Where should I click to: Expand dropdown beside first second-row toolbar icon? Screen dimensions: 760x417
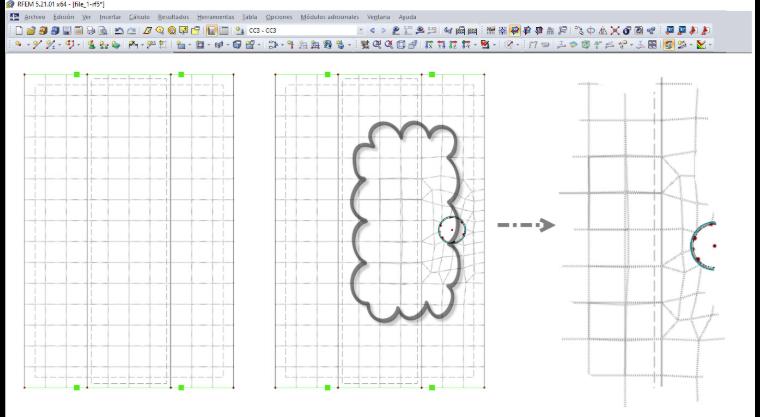coord(28,45)
